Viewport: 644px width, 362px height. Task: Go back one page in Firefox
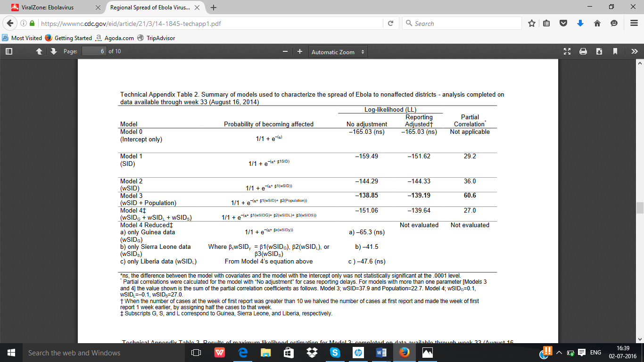click(11, 23)
